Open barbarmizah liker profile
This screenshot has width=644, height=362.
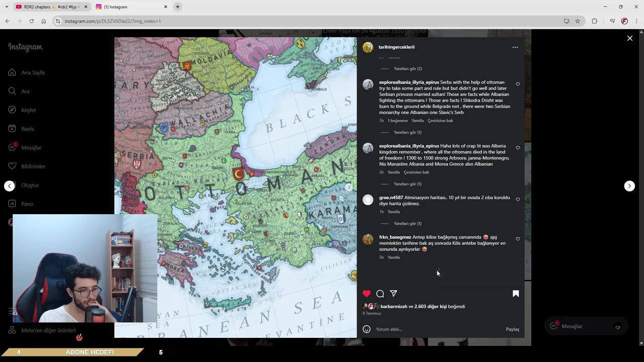click(x=393, y=306)
